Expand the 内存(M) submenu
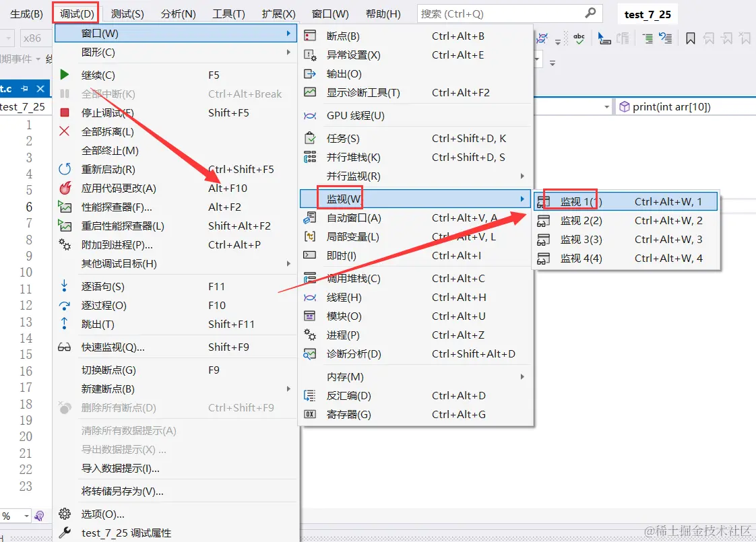This screenshot has height=542, width=756. click(x=414, y=377)
